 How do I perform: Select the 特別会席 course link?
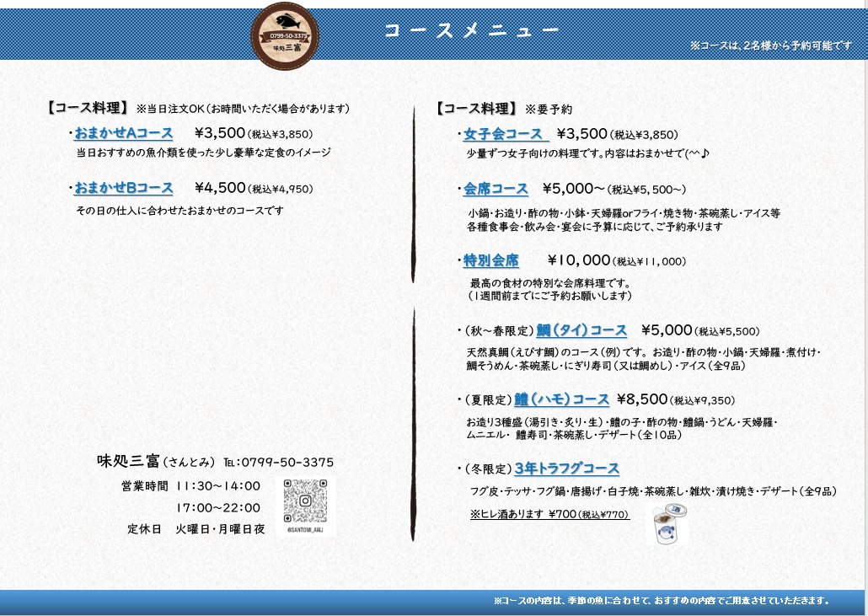[491, 260]
